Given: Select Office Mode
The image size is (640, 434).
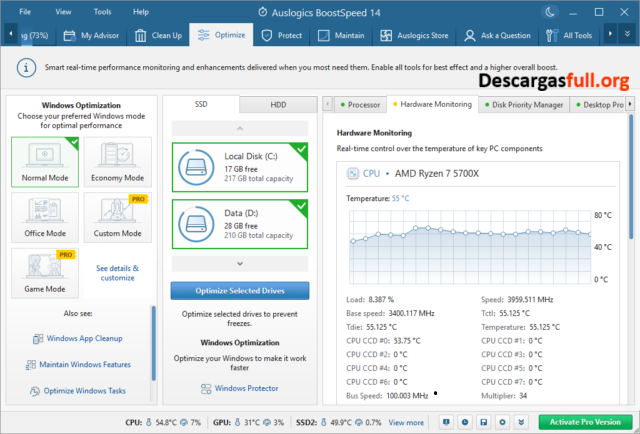Looking at the screenshot, I should coord(45,218).
